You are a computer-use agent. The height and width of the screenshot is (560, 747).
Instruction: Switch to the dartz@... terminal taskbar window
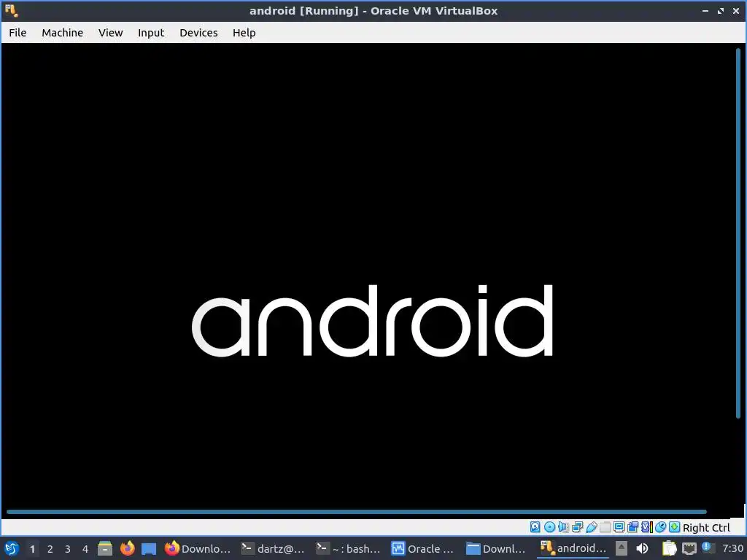pyautogui.click(x=273, y=549)
